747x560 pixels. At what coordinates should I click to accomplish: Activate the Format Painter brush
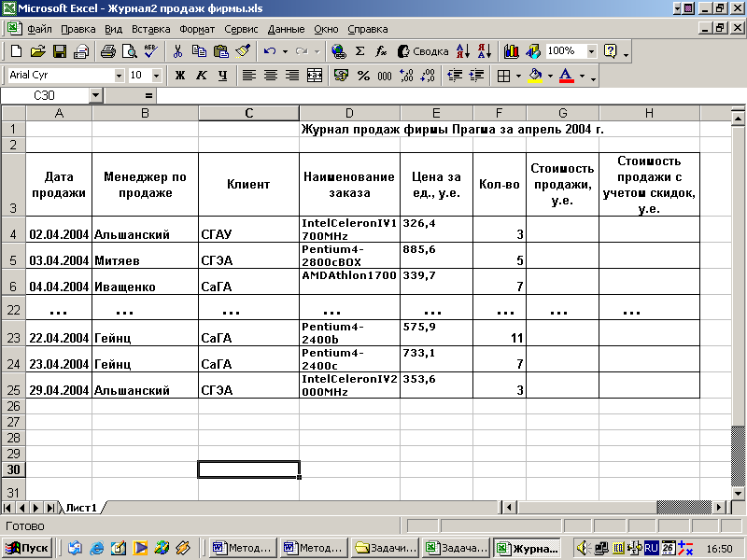(243, 51)
